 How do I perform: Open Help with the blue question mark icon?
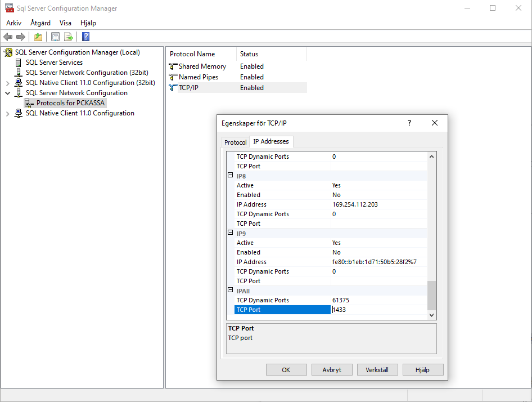point(85,37)
